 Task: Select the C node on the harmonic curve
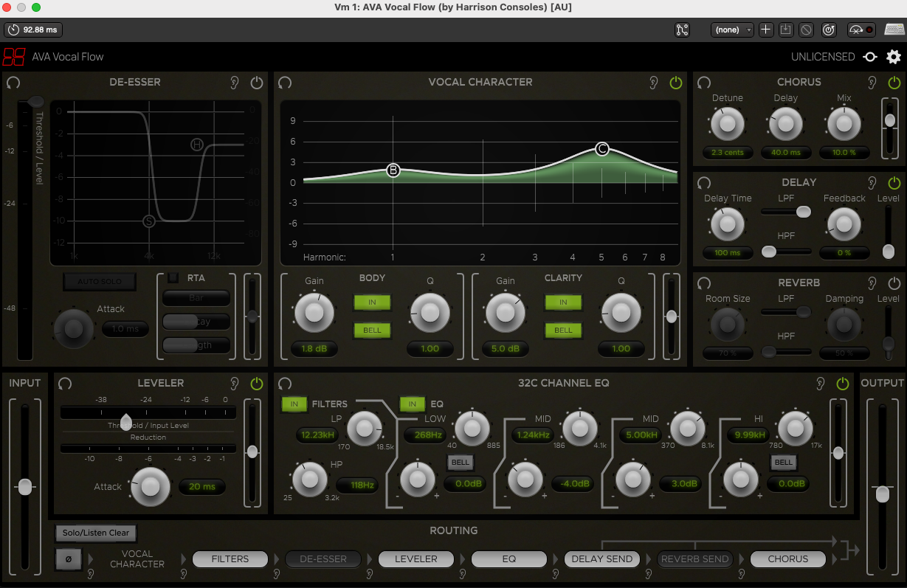click(602, 149)
